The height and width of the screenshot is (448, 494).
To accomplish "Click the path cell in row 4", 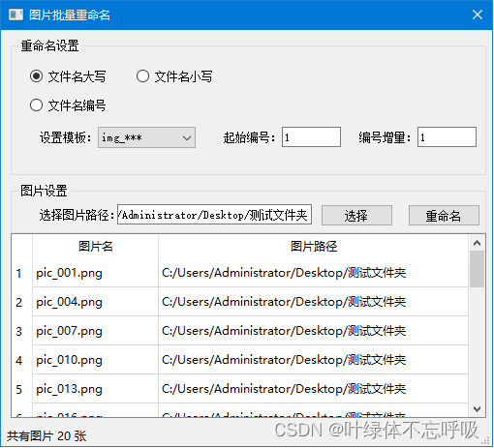I will coord(314,360).
